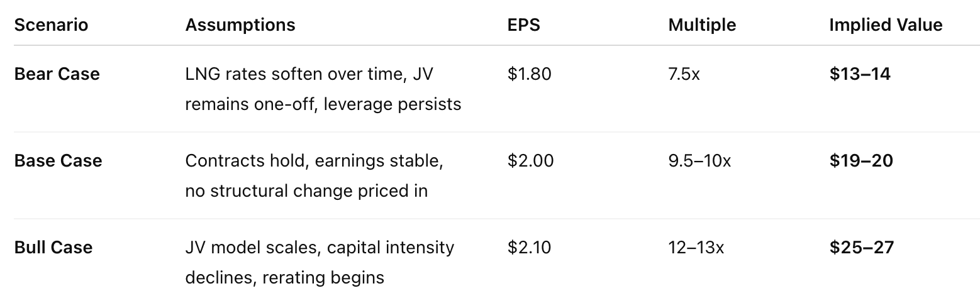
Task: Select the Bull Case row label
Action: pyautogui.click(x=53, y=248)
